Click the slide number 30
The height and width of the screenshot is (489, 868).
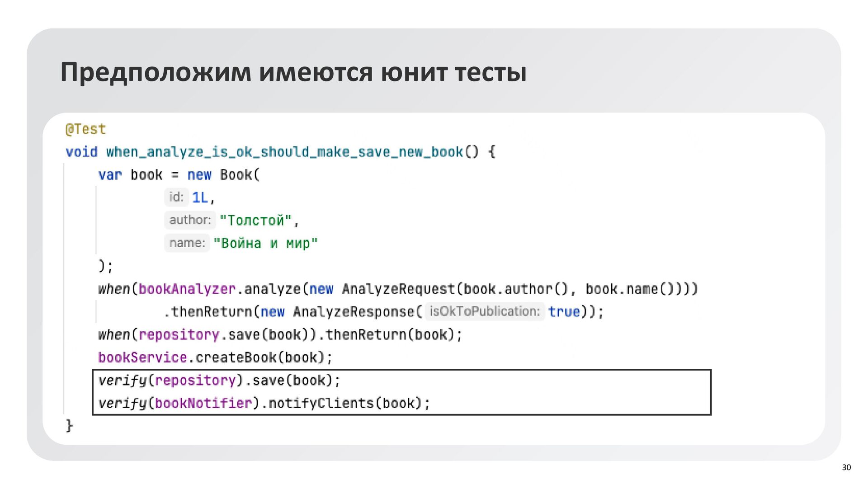846,467
